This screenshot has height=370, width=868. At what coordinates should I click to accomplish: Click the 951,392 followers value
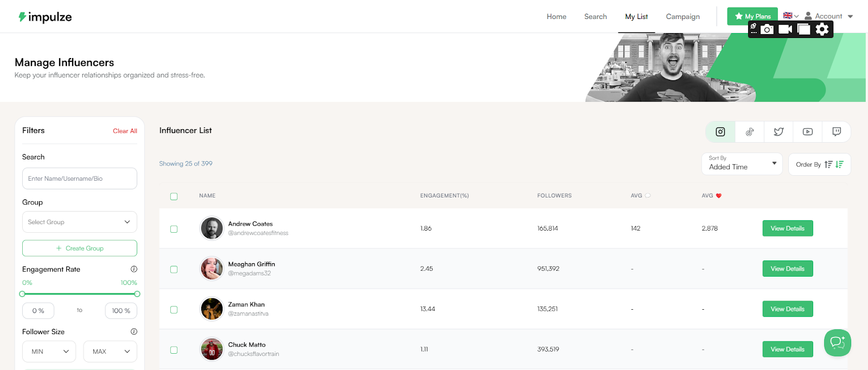pyautogui.click(x=548, y=269)
